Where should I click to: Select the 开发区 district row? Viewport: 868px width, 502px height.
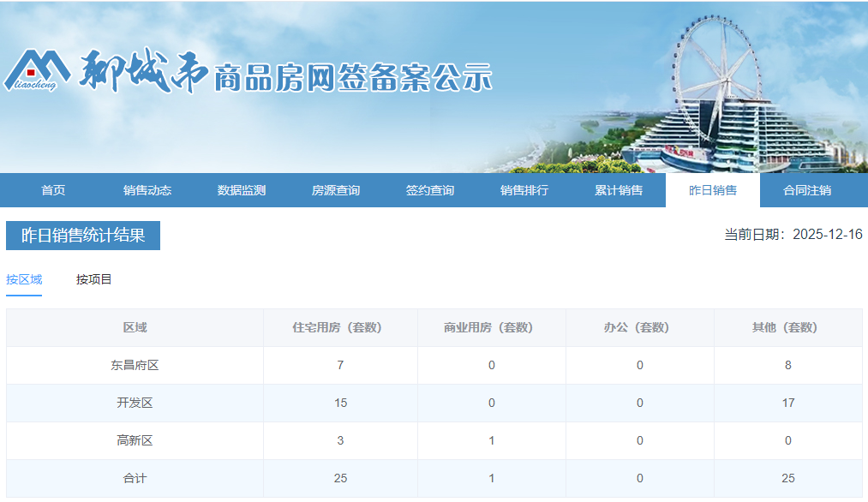(x=135, y=403)
